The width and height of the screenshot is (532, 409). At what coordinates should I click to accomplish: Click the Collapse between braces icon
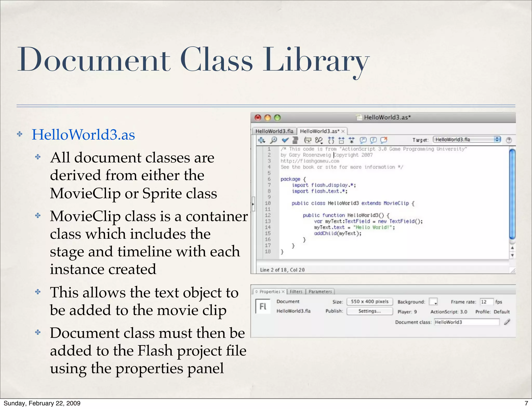(331, 140)
